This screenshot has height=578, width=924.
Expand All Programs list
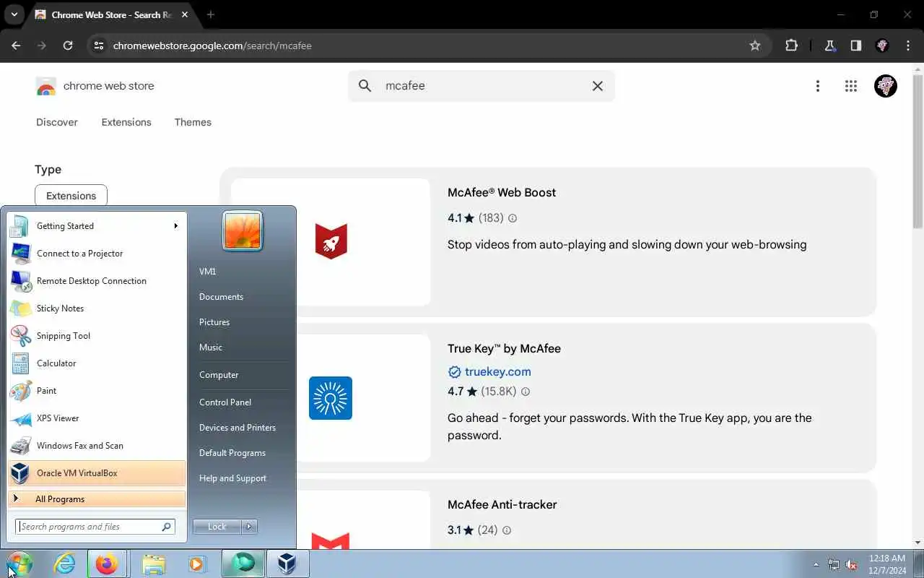click(97, 499)
